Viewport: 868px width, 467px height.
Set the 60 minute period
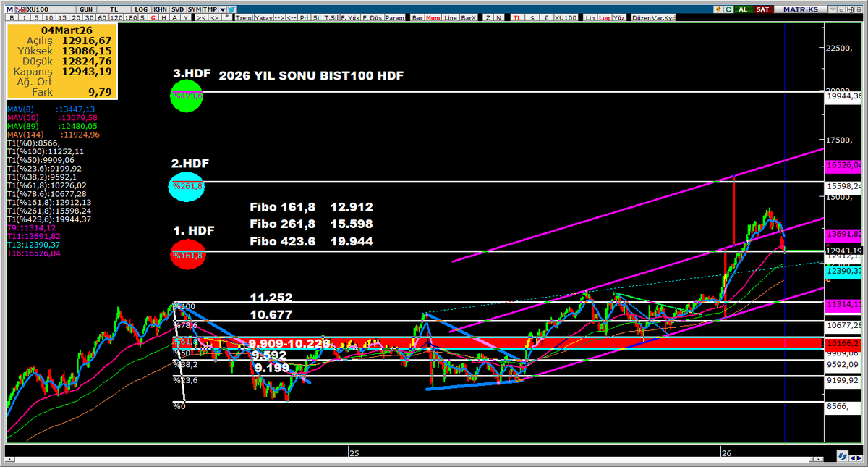pos(102,17)
